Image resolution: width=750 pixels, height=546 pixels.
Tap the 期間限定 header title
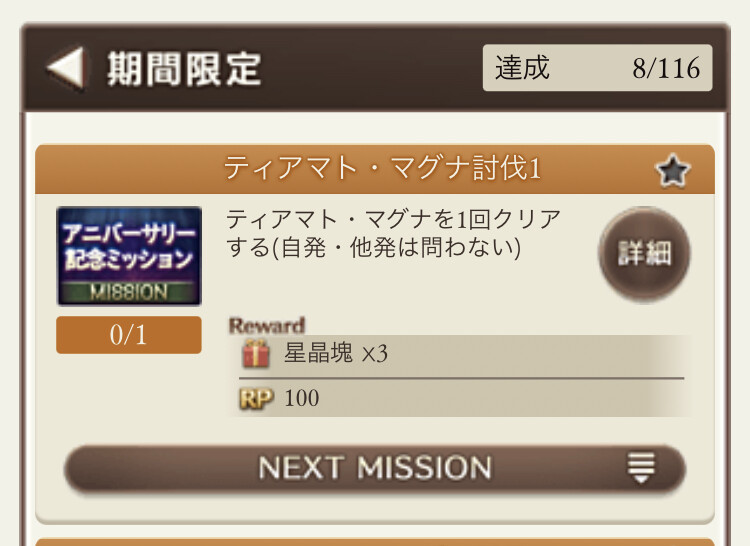(x=185, y=69)
